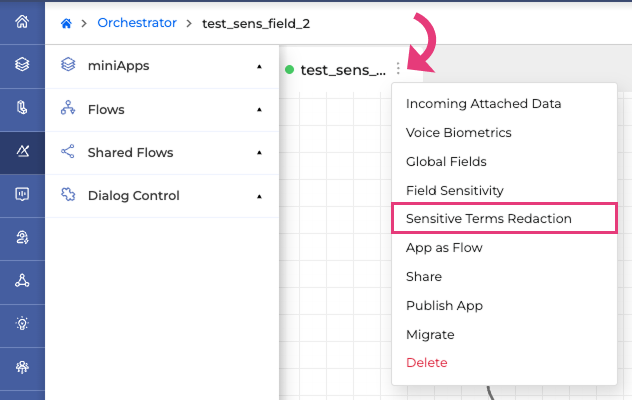Click the lightbulb insights sidebar icon
The width and height of the screenshot is (632, 400).
coord(22,323)
